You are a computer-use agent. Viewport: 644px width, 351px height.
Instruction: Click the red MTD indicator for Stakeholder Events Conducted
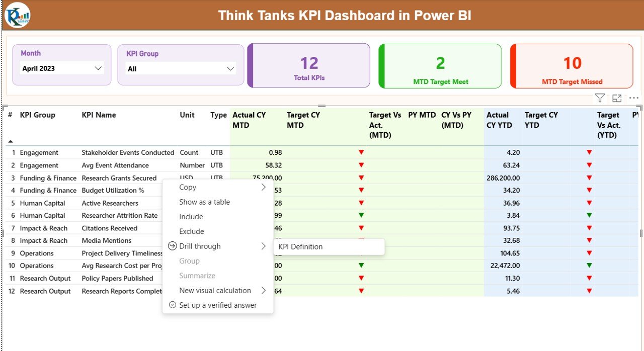pos(361,152)
